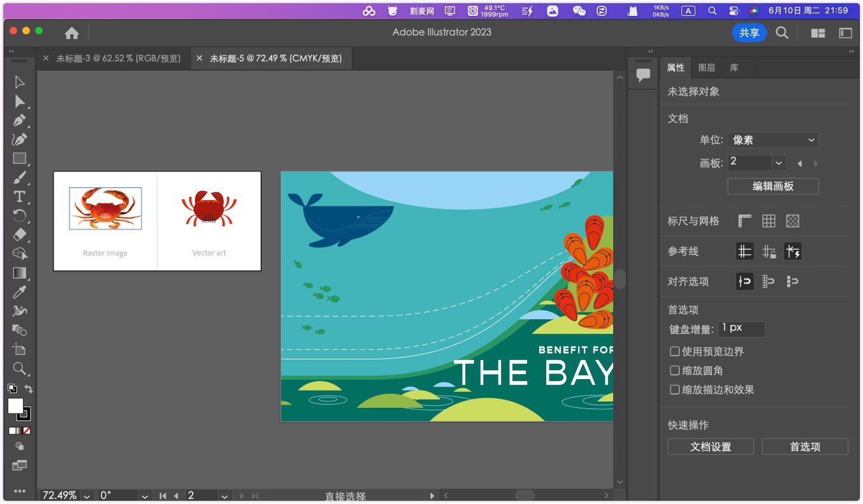Click the Home icon
Image resolution: width=863 pixels, height=504 pixels.
click(x=72, y=33)
